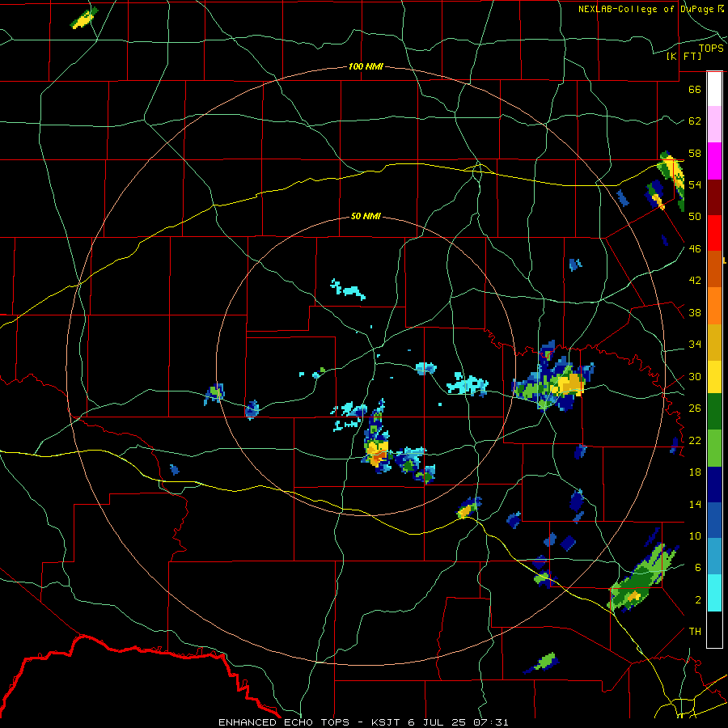
Task: Click the "100 NMI" range ring label
Action: point(366,66)
